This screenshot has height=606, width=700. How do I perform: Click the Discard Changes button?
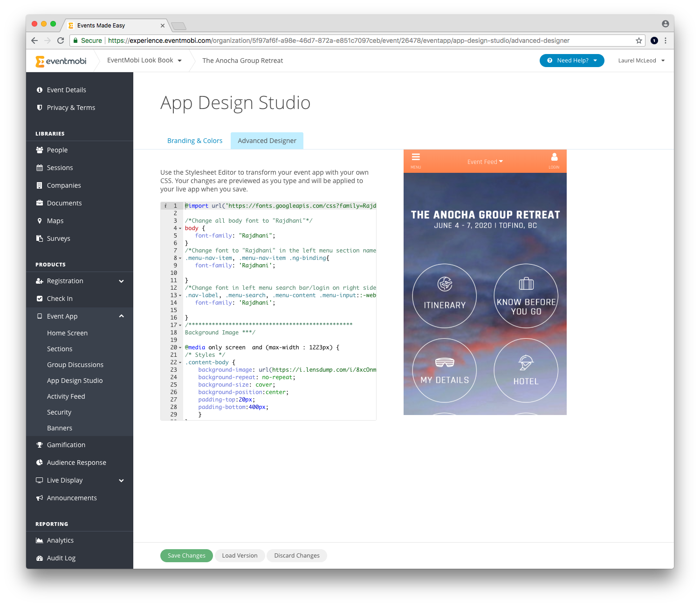tap(297, 556)
